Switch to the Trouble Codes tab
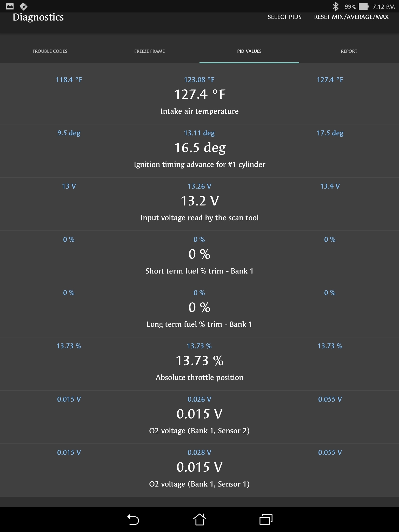Image resolution: width=399 pixels, height=532 pixels. [50, 51]
